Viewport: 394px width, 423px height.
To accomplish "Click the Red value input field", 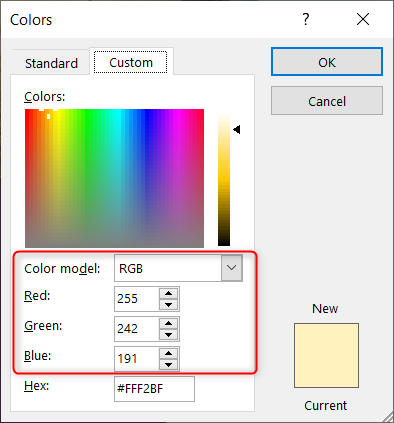I will (137, 299).
